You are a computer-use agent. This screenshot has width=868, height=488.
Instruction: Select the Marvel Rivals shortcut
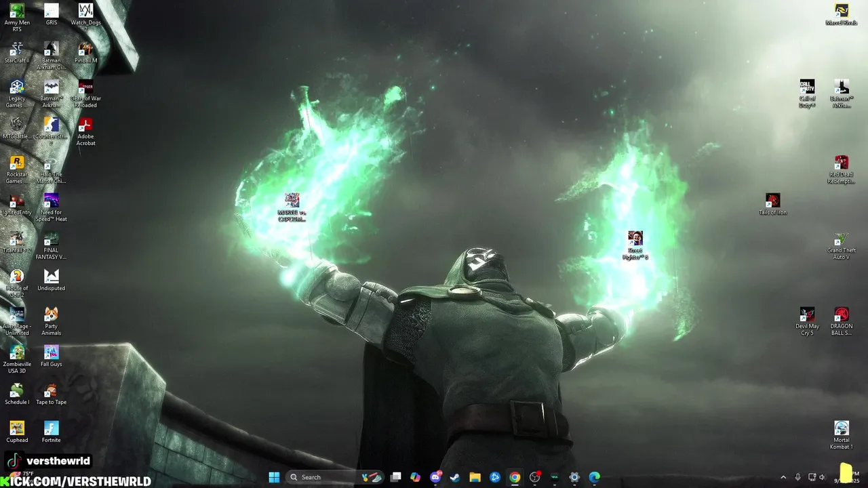click(x=842, y=14)
